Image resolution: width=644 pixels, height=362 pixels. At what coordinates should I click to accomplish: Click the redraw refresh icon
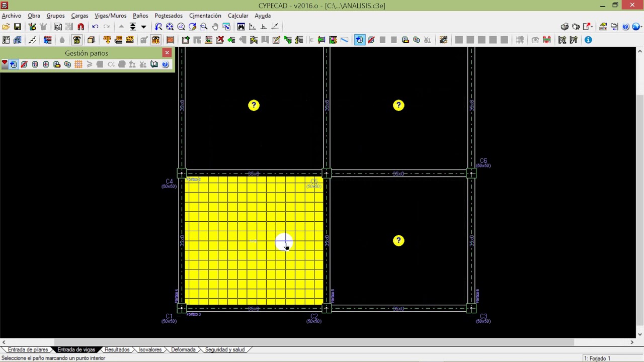[x=192, y=27]
